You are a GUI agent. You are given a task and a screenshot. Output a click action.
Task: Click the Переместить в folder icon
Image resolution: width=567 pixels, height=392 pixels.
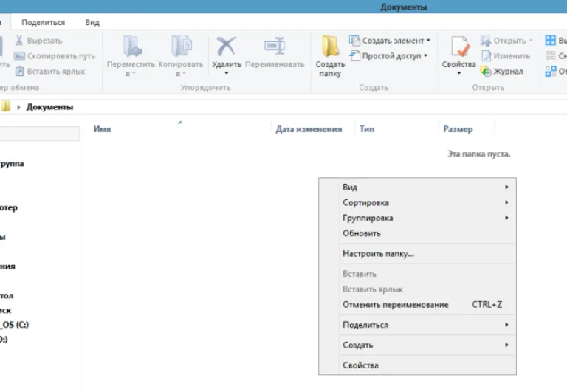tap(131, 47)
